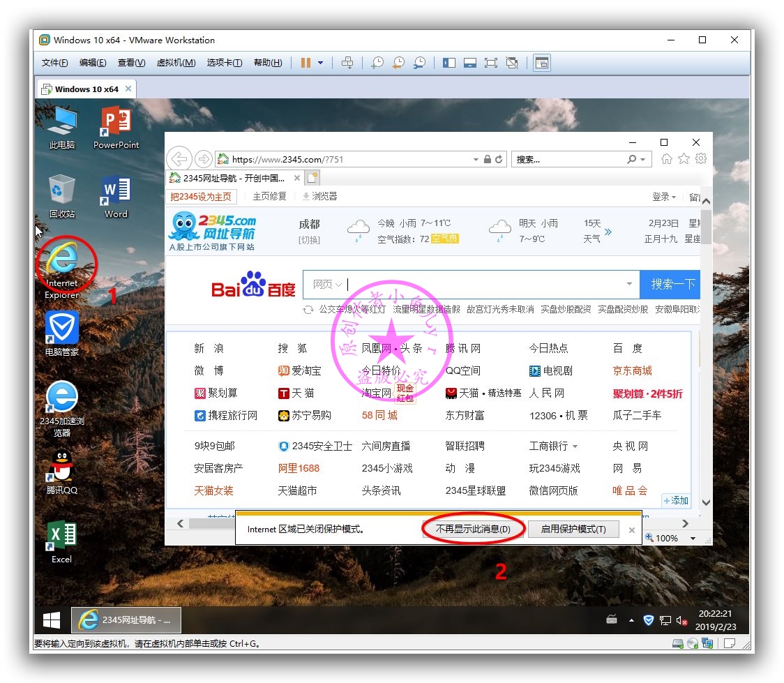The width and height of the screenshot is (784, 683).
Task: Close the Windows 10 x64 VM tab
Action: tap(128, 89)
